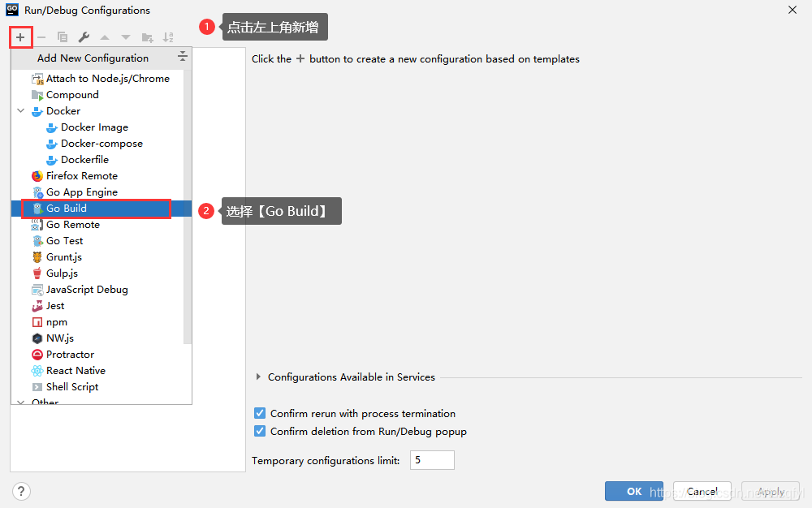Collapse the Docker tree node
This screenshot has width=812, height=508.
tap(21, 111)
